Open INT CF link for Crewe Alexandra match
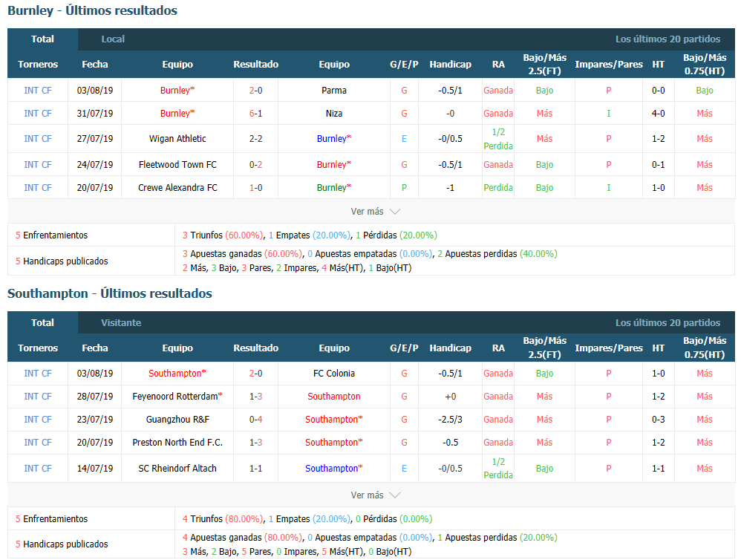 (x=38, y=188)
